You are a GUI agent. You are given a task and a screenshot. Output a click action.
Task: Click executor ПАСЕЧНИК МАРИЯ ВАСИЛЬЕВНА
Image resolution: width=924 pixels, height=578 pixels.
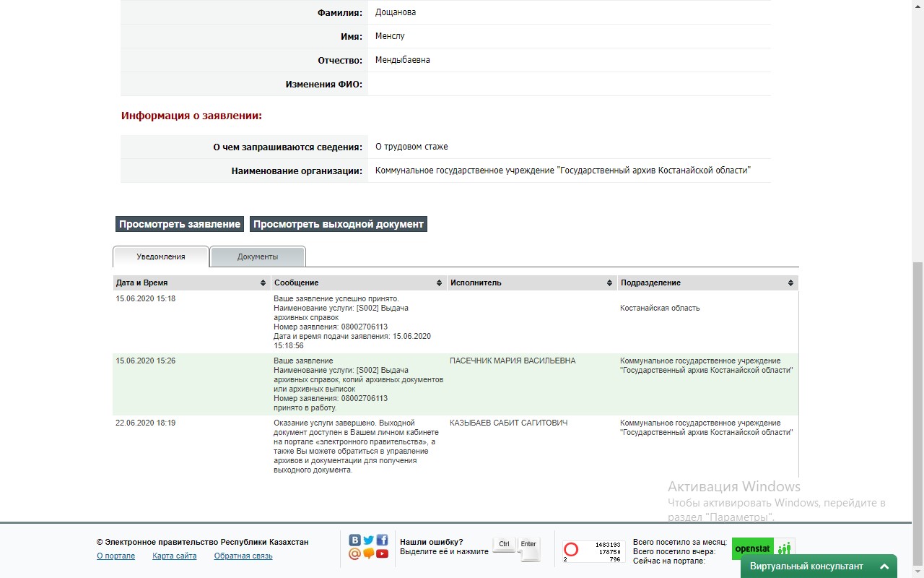coord(513,361)
